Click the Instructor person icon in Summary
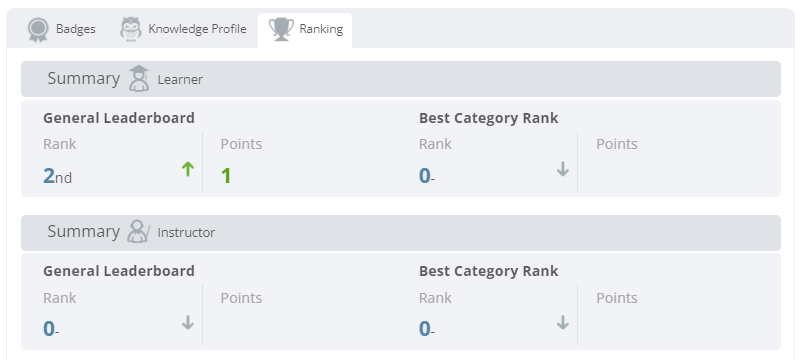The height and width of the screenshot is (360, 802). [138, 231]
